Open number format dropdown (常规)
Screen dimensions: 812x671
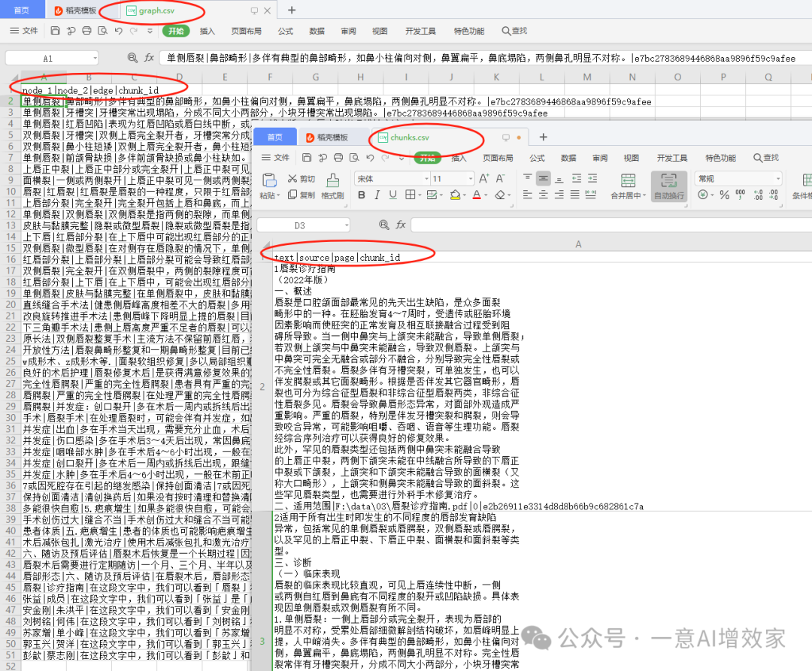(x=778, y=179)
